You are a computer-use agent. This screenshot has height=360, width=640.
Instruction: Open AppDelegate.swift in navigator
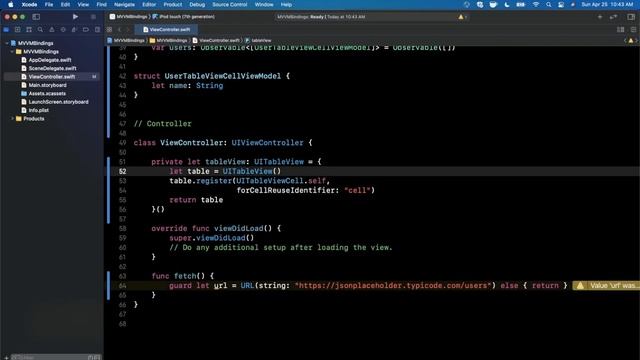tap(49, 60)
